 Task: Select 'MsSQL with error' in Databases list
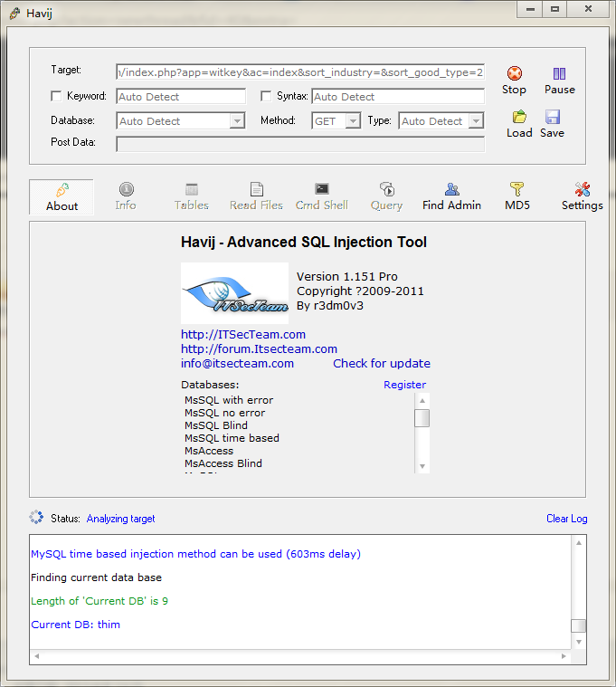click(229, 400)
